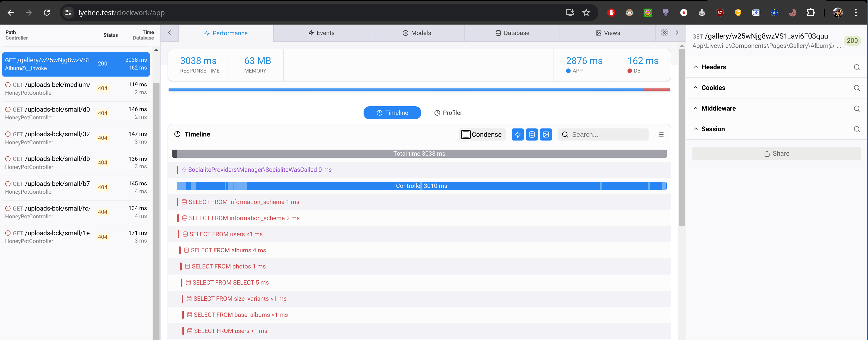
Task: Open the browser extensions puzzle icon
Action: (x=811, y=13)
